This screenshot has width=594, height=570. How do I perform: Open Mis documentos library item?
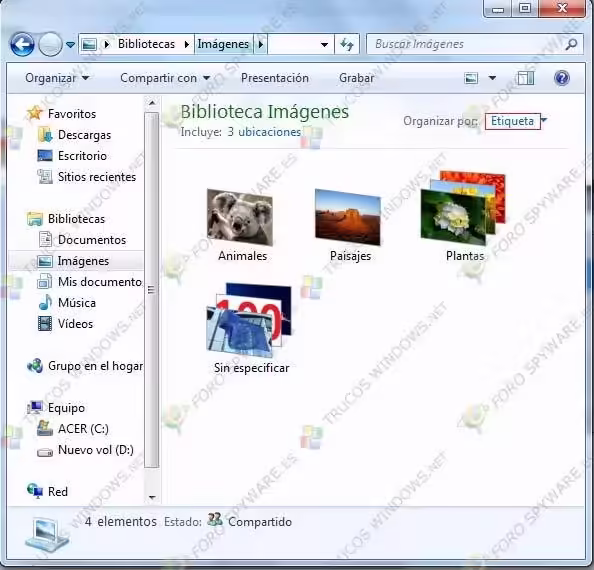[90, 282]
